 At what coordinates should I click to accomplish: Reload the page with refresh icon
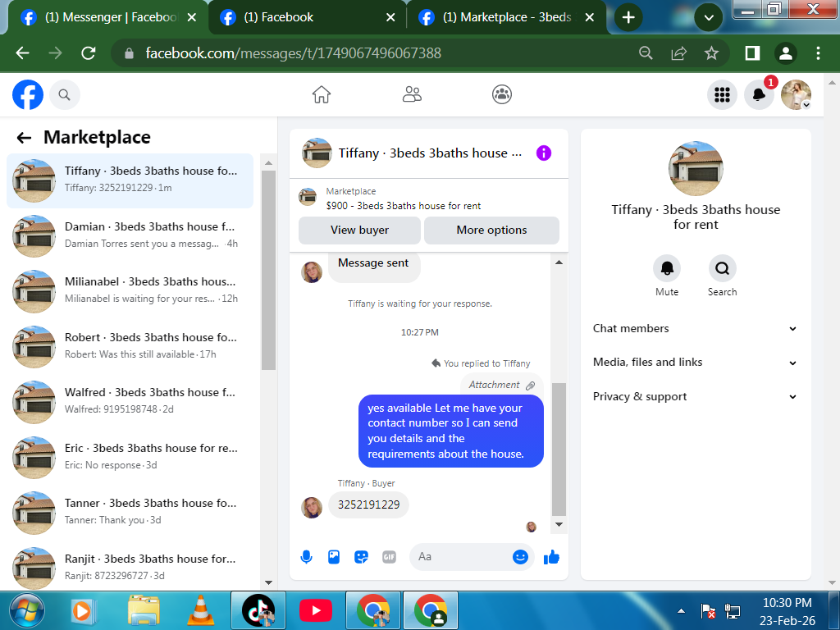tap(89, 53)
